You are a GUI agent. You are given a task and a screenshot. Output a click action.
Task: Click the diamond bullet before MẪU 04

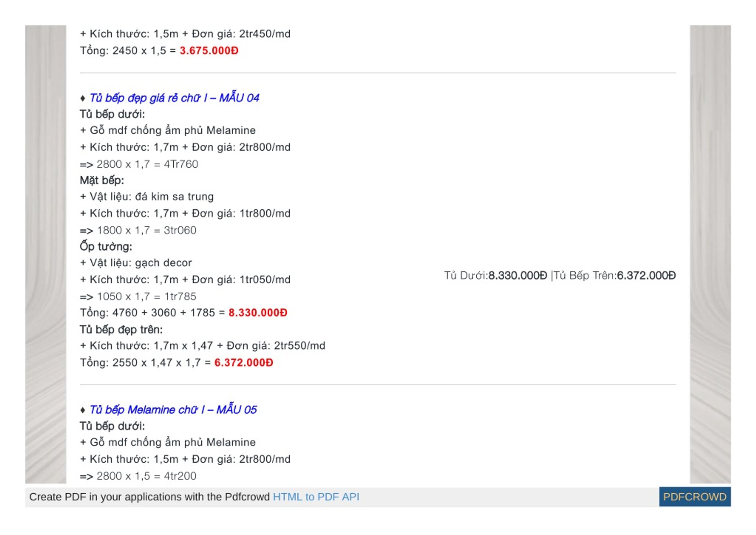(x=83, y=98)
